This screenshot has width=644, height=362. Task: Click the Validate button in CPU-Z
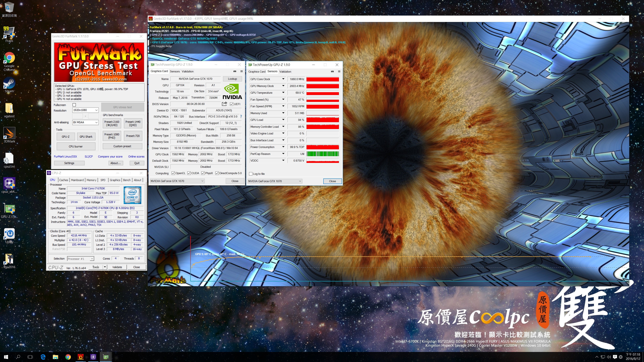[117, 267]
